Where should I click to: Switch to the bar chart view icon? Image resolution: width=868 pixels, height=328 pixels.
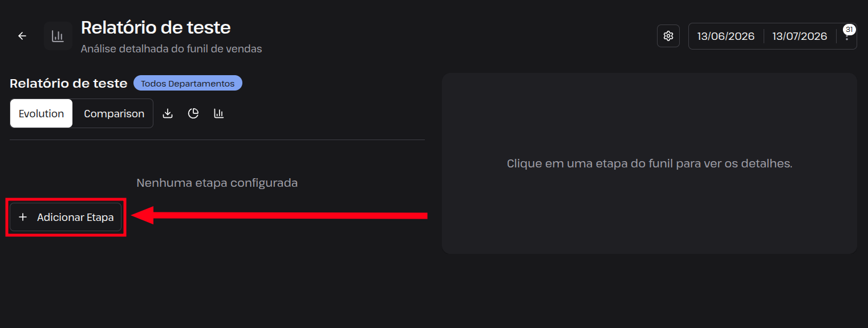click(x=219, y=113)
